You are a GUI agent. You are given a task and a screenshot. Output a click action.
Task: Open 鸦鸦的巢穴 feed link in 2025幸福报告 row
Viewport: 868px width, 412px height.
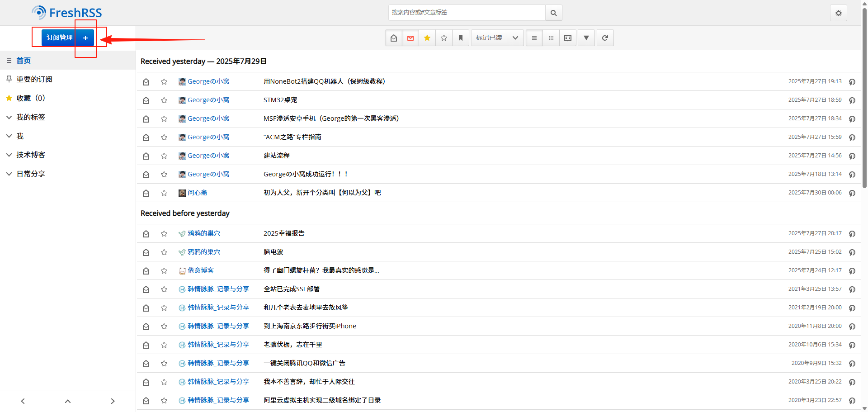coord(204,233)
